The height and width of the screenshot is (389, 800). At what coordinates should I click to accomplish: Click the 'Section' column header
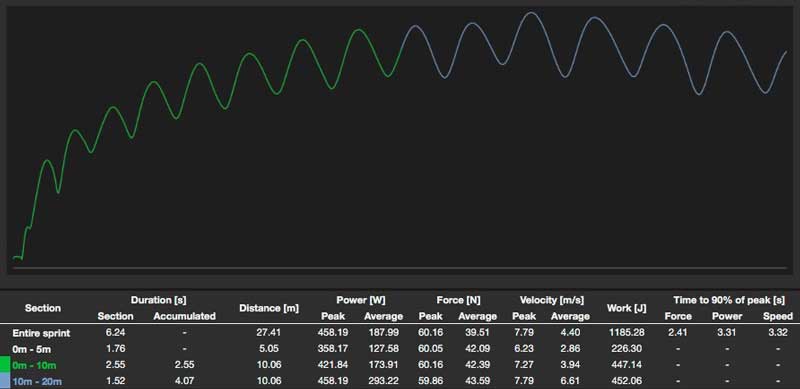(x=43, y=308)
